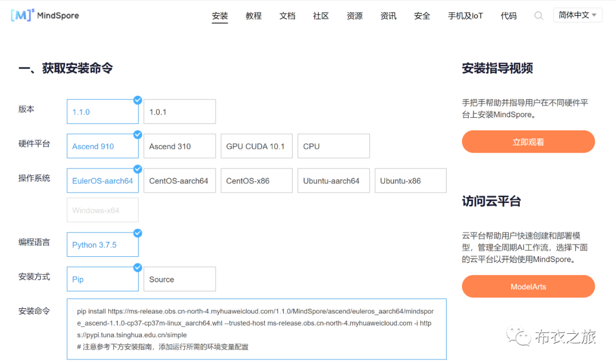Image resolution: width=616 pixels, height=364 pixels.
Task: Click the MindSpore logo
Action: point(45,15)
